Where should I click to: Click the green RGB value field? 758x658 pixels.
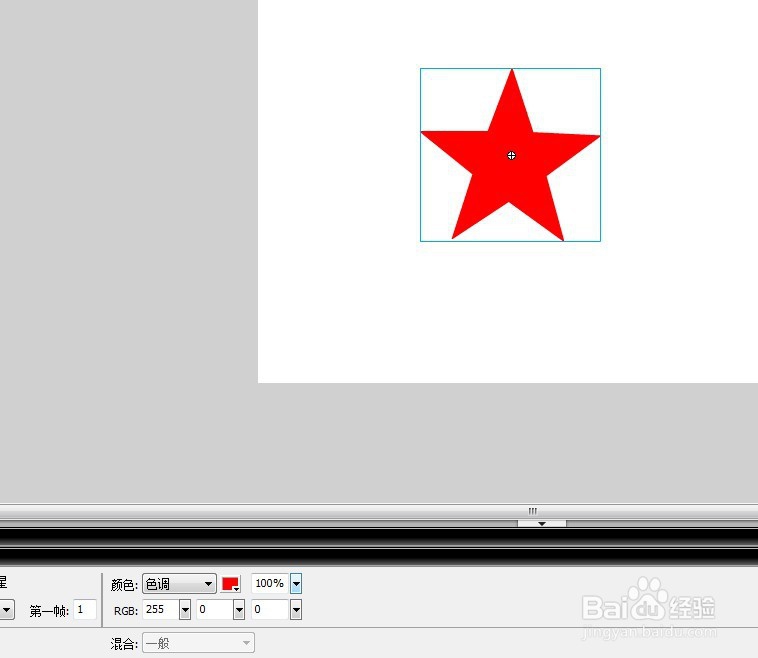215,609
